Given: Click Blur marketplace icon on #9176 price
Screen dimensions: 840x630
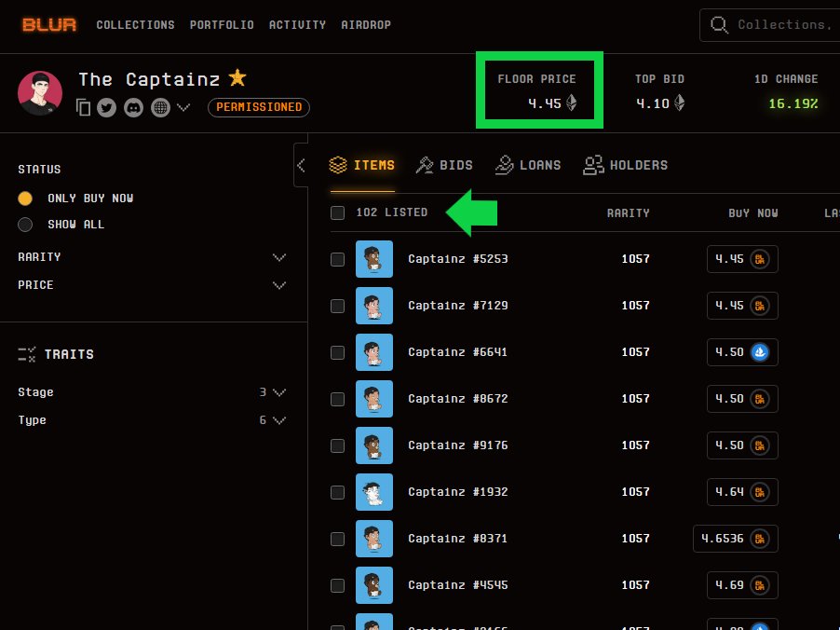Looking at the screenshot, I should point(760,445).
